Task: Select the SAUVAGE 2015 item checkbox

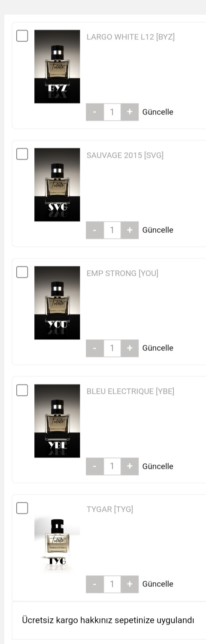Action: [22, 154]
